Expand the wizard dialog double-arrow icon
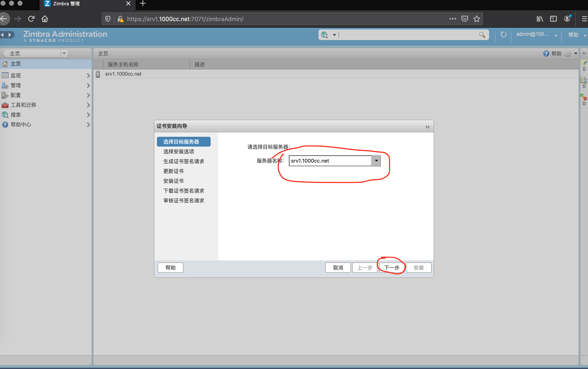The width and height of the screenshot is (588, 369). click(428, 127)
